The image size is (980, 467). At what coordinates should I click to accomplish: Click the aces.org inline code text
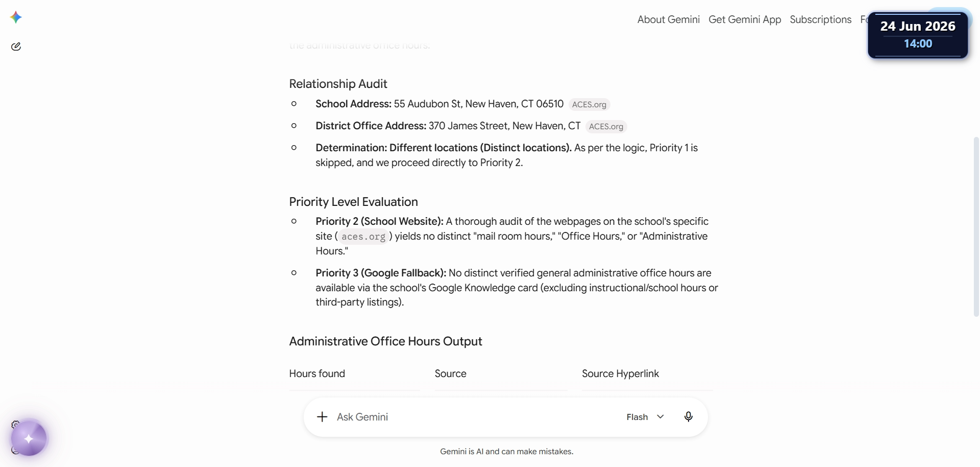click(363, 237)
